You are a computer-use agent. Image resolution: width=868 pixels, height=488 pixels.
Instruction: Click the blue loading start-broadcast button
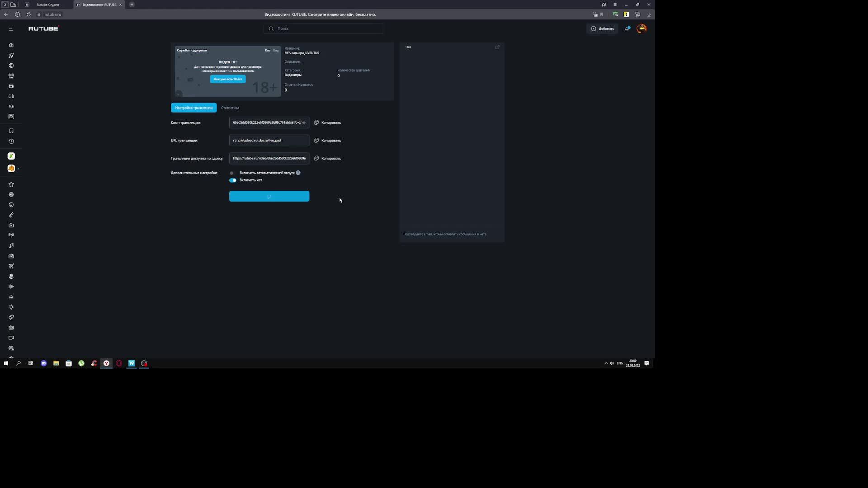pos(269,196)
